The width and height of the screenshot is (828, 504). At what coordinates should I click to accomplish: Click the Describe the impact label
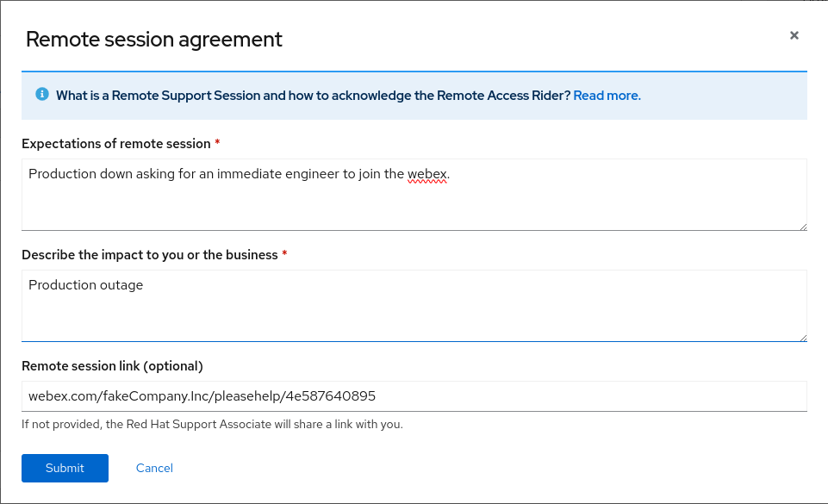149,255
